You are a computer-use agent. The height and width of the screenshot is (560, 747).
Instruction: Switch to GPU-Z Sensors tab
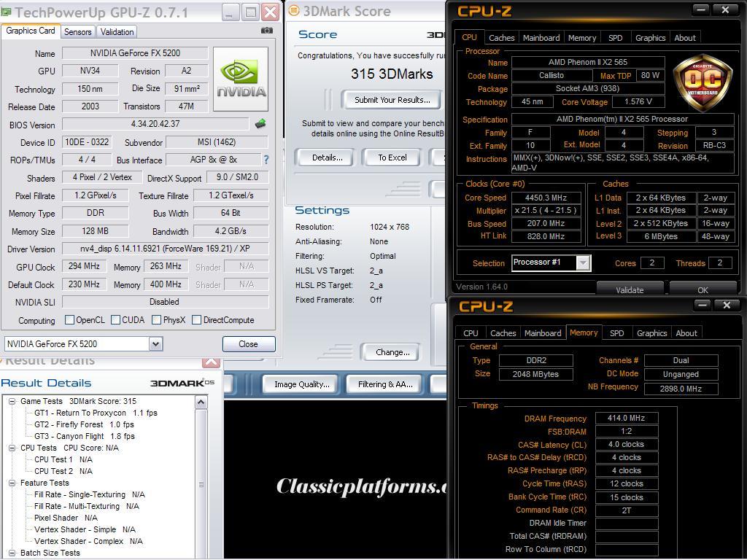pyautogui.click(x=77, y=32)
